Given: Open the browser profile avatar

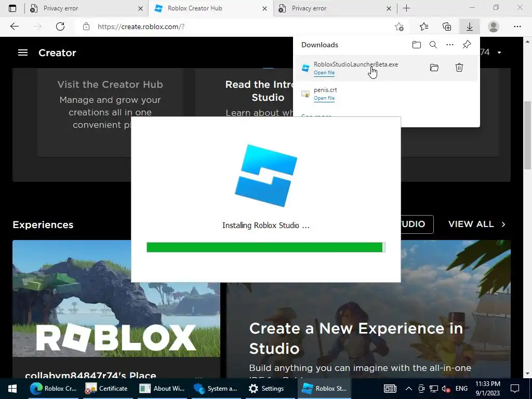Looking at the screenshot, I should pos(494,26).
